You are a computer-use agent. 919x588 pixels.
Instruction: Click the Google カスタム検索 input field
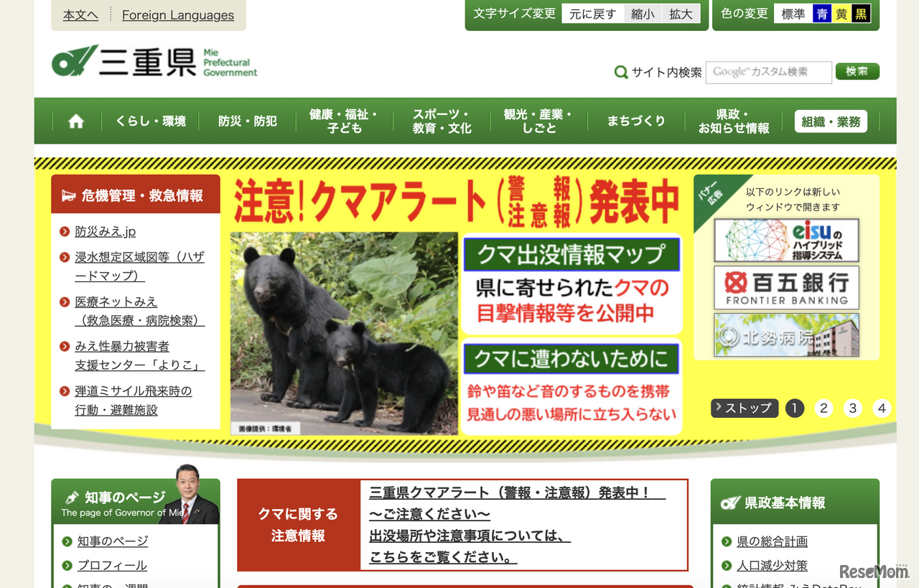768,72
